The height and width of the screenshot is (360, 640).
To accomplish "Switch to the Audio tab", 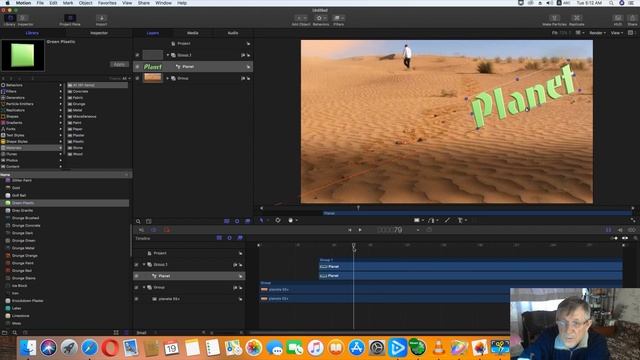I will click(x=233, y=33).
